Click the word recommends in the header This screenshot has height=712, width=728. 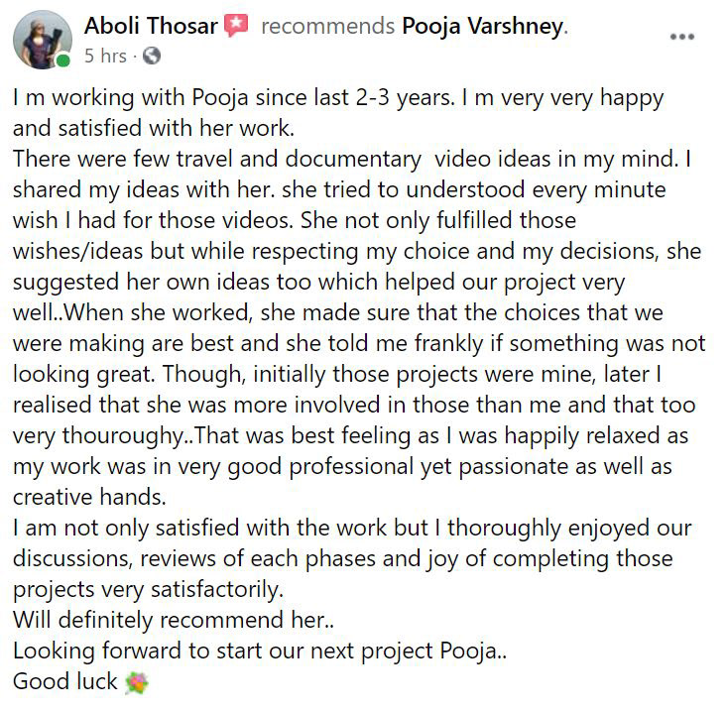click(x=326, y=27)
